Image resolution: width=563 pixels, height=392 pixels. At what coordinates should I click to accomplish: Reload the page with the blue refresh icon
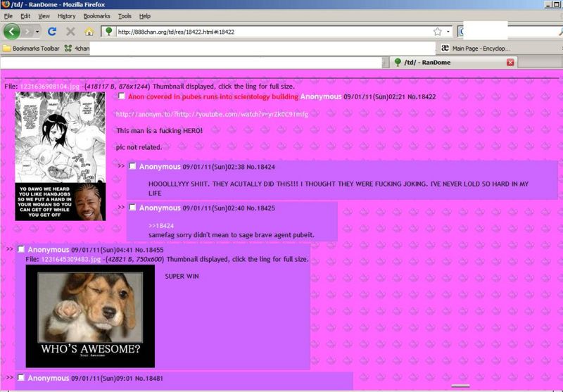(x=52, y=32)
